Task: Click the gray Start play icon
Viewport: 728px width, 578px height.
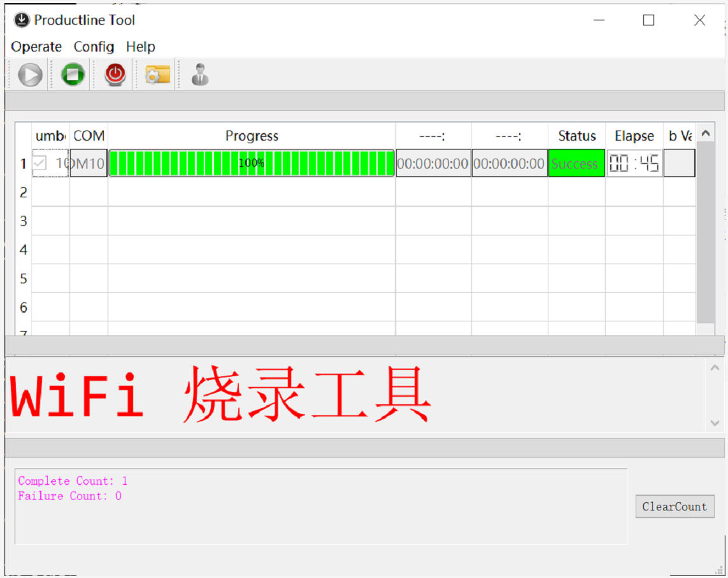Action: coord(30,75)
